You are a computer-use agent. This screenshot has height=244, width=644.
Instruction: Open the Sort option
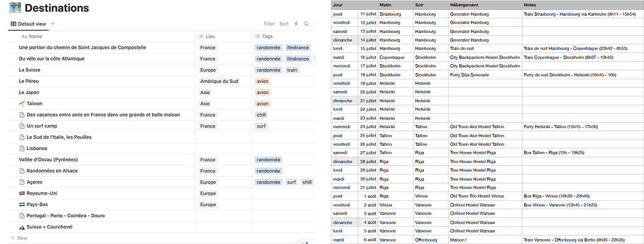284,24
